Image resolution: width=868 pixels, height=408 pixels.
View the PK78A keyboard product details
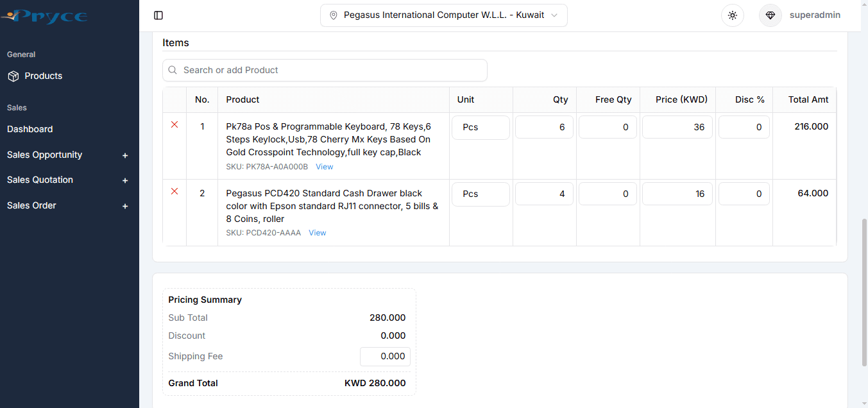coord(324,166)
